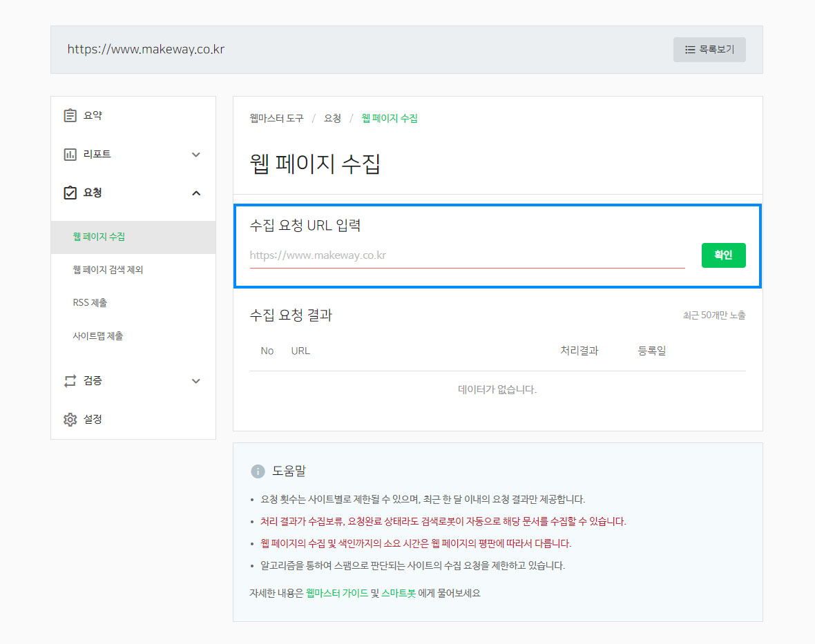This screenshot has height=644, width=815.
Task: Click the 요약 clipboard icon
Action: click(70, 115)
